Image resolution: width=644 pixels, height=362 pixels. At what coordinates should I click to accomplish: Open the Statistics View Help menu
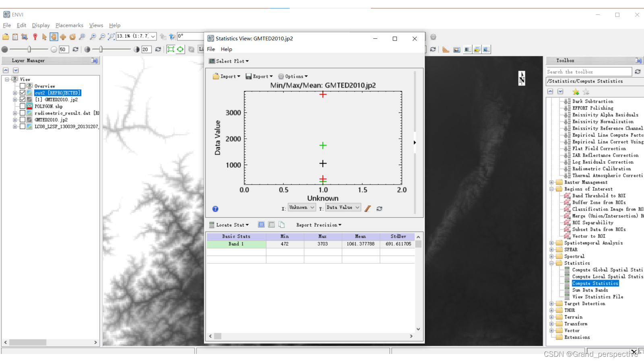pos(227,49)
